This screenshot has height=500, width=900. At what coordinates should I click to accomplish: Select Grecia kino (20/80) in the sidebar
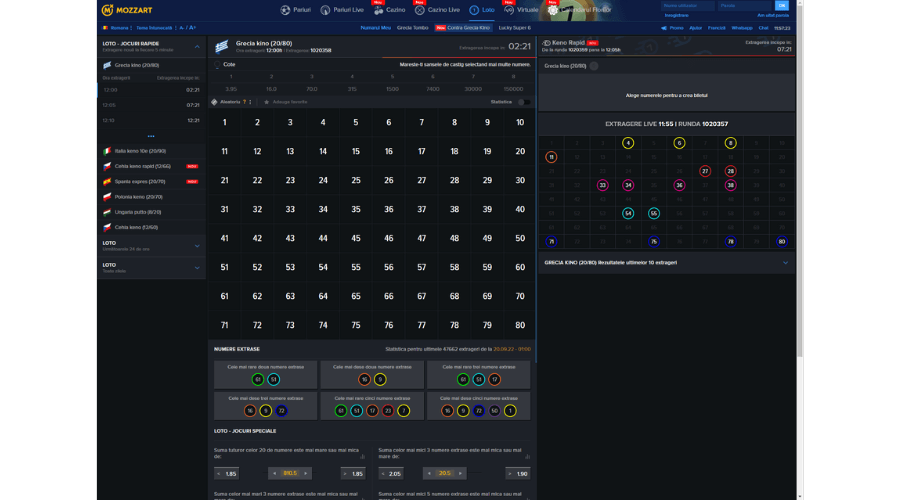(x=152, y=65)
